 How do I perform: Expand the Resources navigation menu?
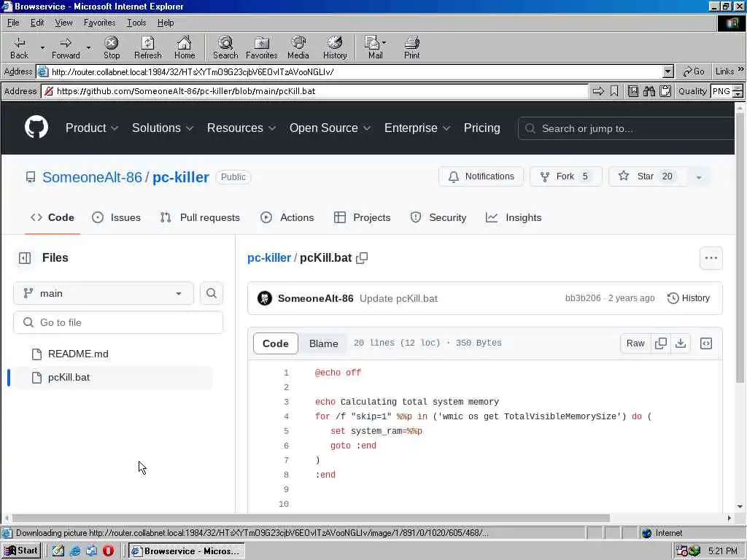pyautogui.click(x=241, y=128)
